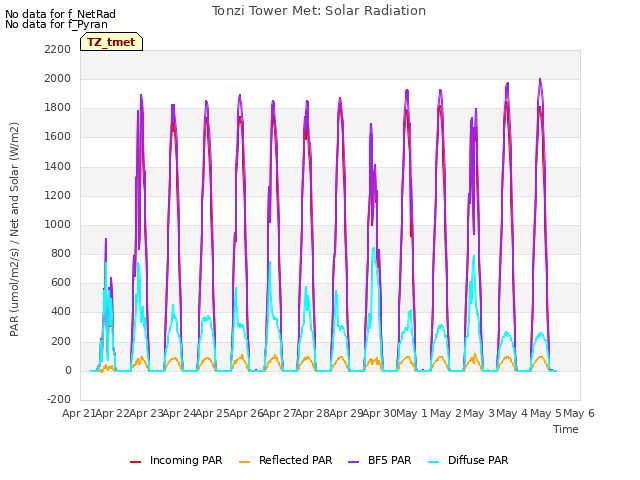The image size is (640, 480).
Task: Click the chart title Tonzi Tower Met: Solar Radiation
Action: 319,11
